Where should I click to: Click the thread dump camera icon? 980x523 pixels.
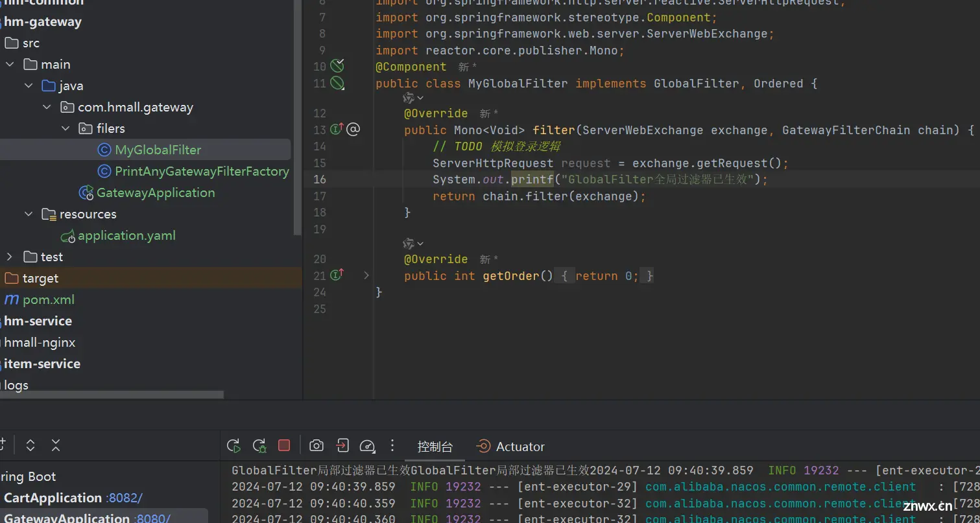(x=316, y=446)
